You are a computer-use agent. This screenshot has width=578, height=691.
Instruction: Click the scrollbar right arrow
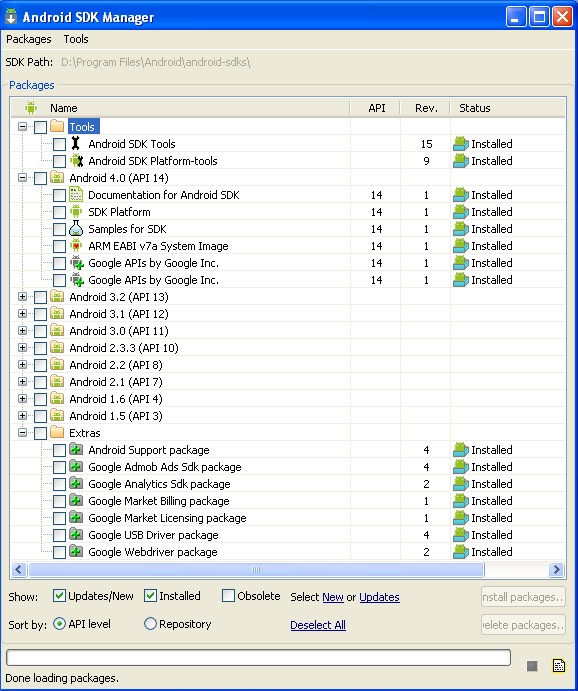click(556, 569)
